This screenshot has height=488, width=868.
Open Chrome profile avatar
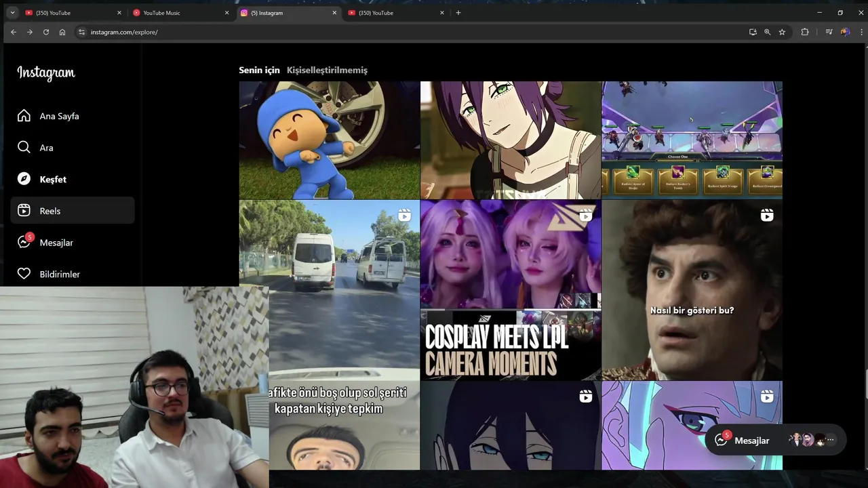845,32
